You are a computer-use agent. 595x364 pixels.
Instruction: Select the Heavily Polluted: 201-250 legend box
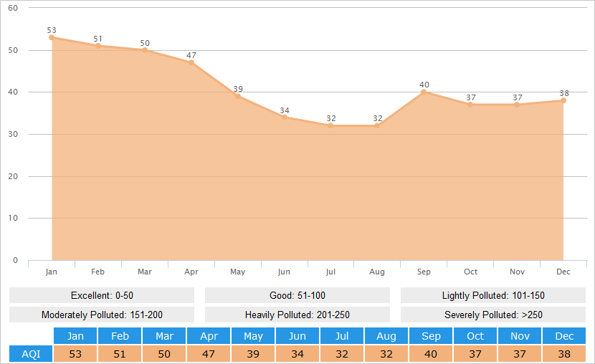click(x=297, y=315)
